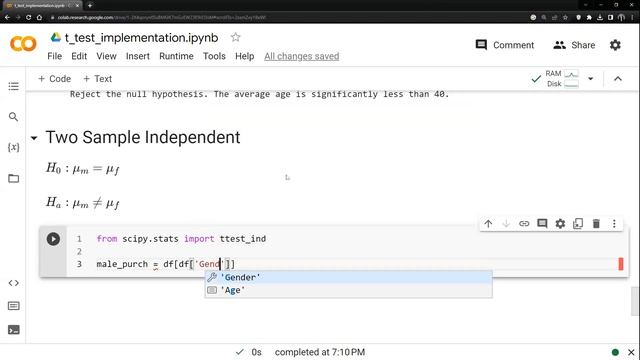Screen dimensions: 640x360
Task: Close the bottom status bar
Action: [631, 352]
